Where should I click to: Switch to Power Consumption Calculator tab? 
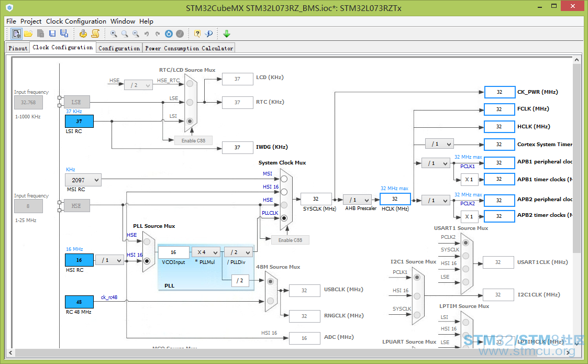(189, 48)
